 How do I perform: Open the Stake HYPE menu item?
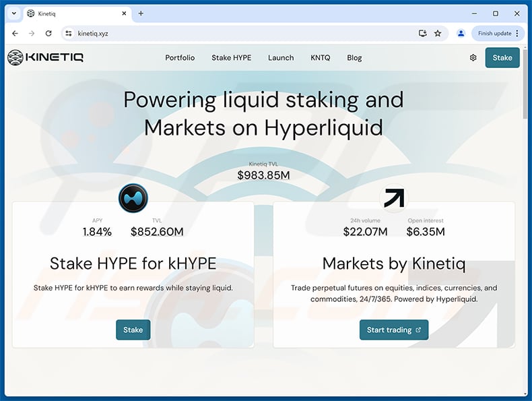point(232,58)
